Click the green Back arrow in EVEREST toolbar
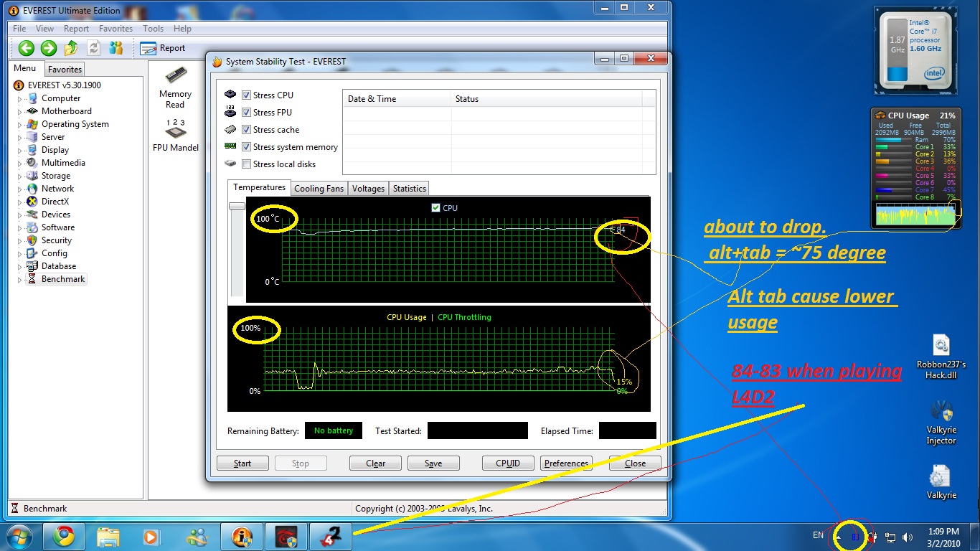980x551 pixels. point(27,48)
